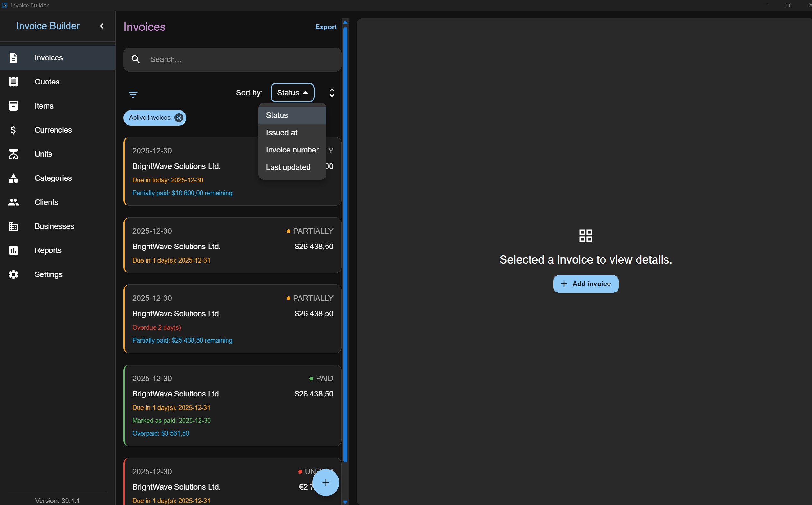Click the scrollbar up arrow
The height and width of the screenshot is (505, 812).
(x=345, y=22)
